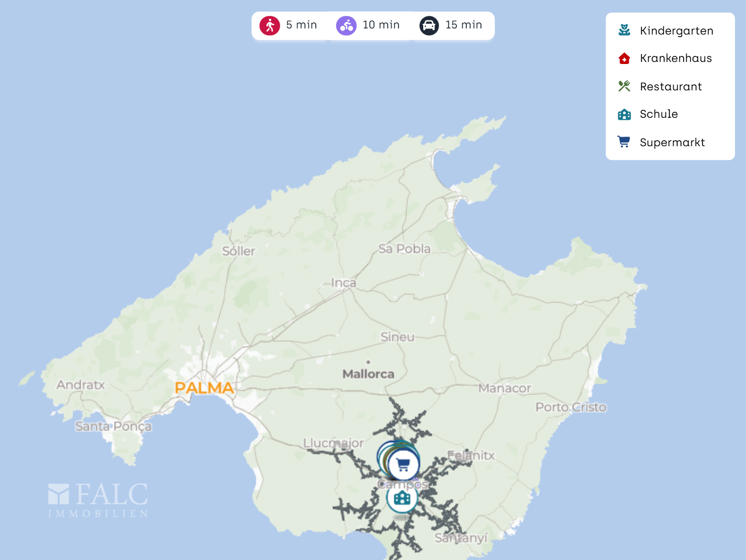This screenshot has width=746, height=560.
Task: Select the Supermarkt legend entry
Action: click(x=672, y=142)
